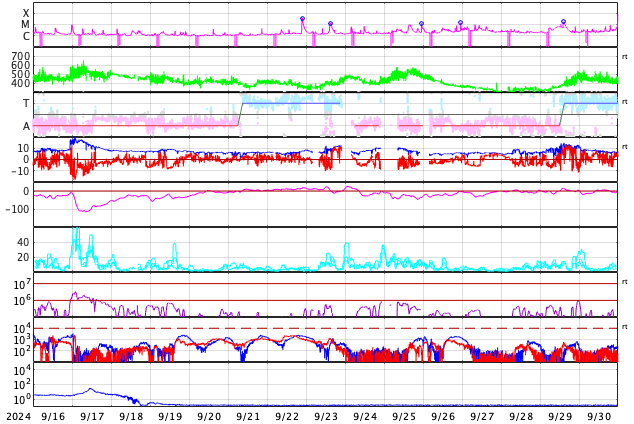The height and width of the screenshot is (424, 634).
Task: Click the −100 axis tick label
Action: 18,209
